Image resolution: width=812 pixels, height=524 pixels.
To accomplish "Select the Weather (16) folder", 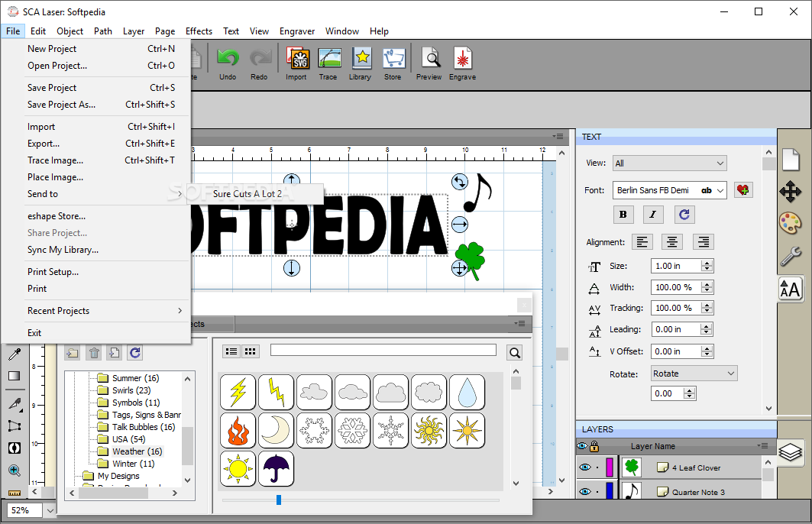I will click(x=137, y=451).
